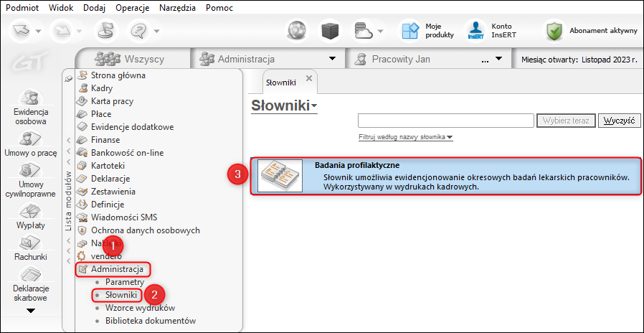644x333 pixels.
Task: Open the Podmiot menu
Action: point(21,8)
